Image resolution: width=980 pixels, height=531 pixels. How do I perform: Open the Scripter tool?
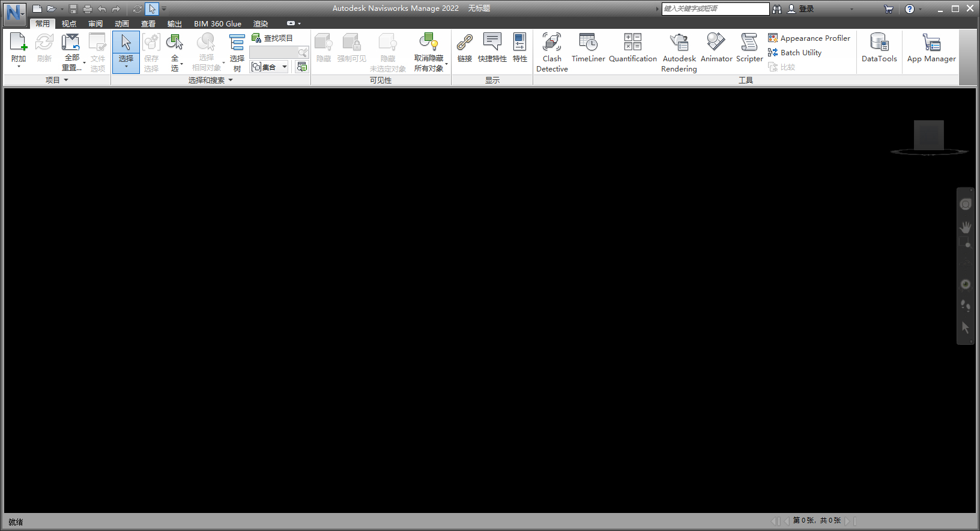(x=749, y=47)
